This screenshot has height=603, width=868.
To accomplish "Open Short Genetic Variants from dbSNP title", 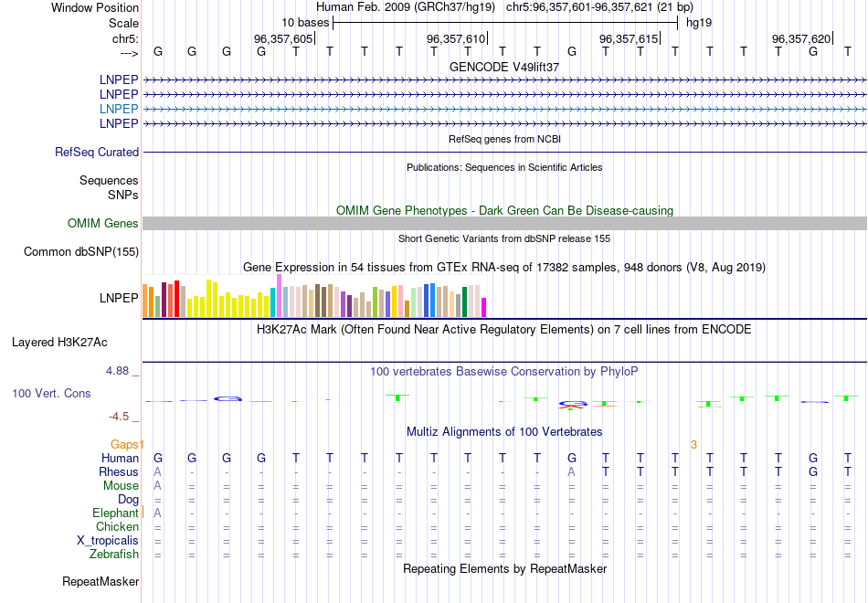I will pyautogui.click(x=504, y=238).
